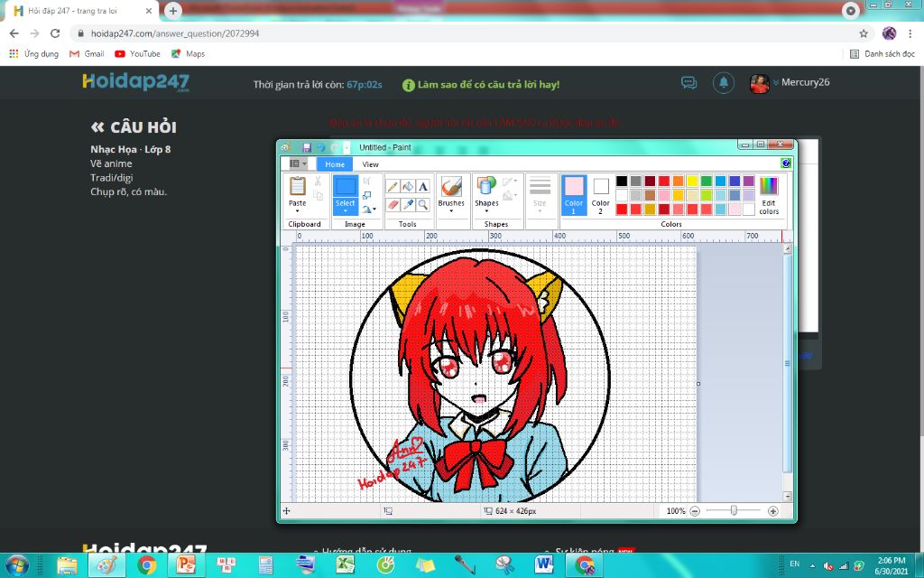The height and width of the screenshot is (578, 924).
Task: Pick the green color swatch
Action: point(707,181)
